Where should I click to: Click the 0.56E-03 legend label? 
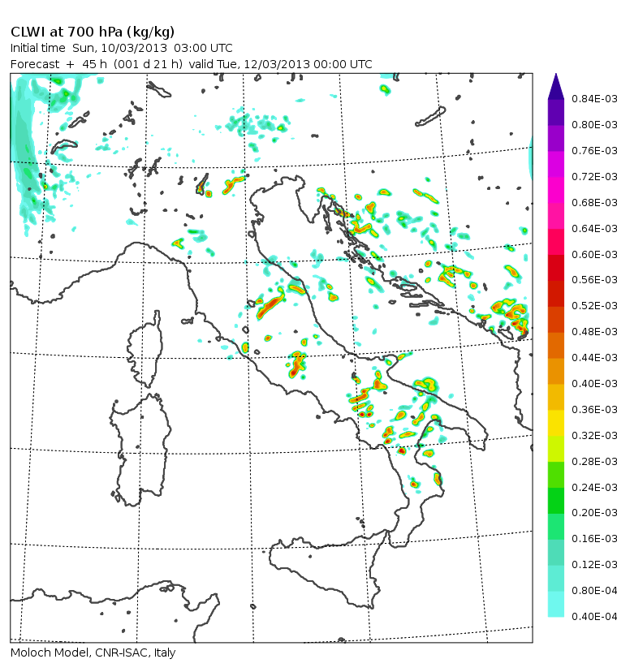[x=594, y=280]
